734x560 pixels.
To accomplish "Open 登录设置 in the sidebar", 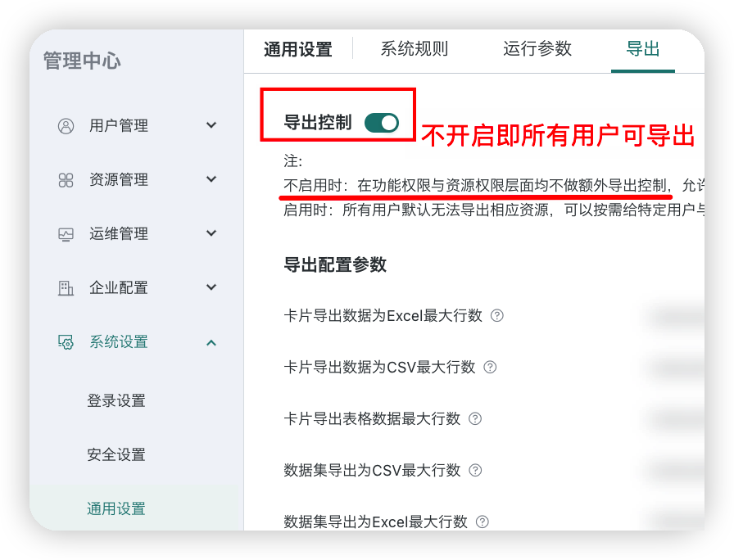I will pos(116,401).
